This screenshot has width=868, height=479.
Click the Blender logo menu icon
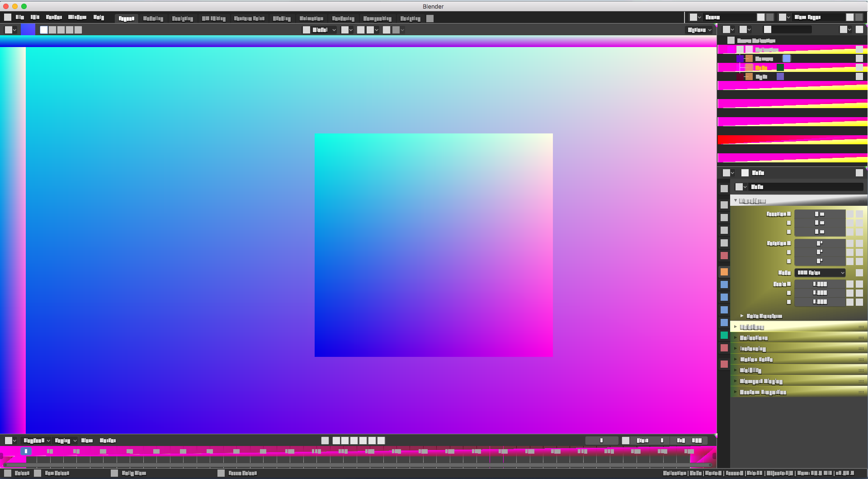[8, 17]
